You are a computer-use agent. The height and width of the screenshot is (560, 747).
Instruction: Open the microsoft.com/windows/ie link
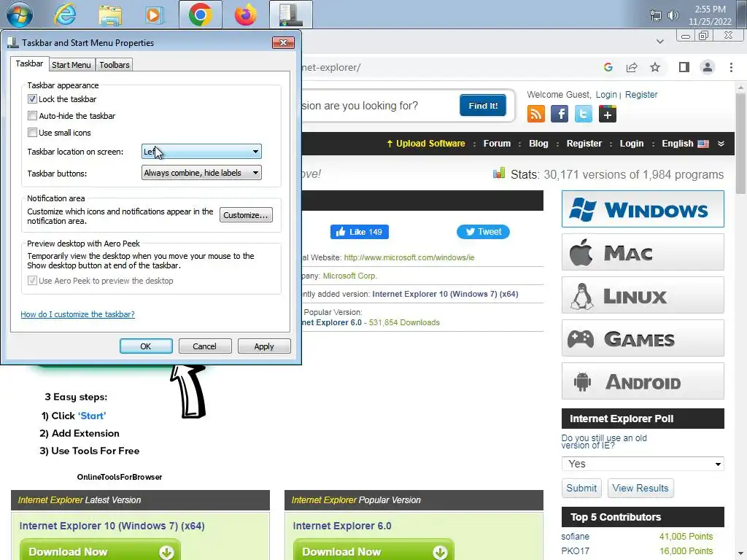click(409, 257)
